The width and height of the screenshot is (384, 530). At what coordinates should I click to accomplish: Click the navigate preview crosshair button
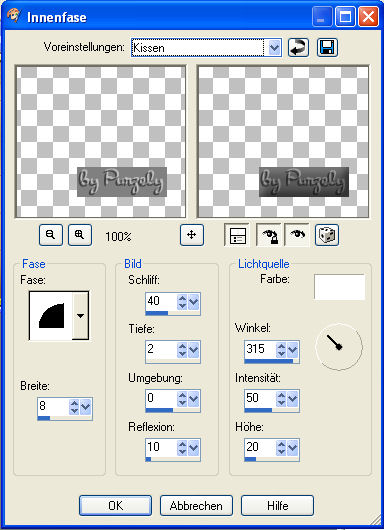(x=192, y=235)
